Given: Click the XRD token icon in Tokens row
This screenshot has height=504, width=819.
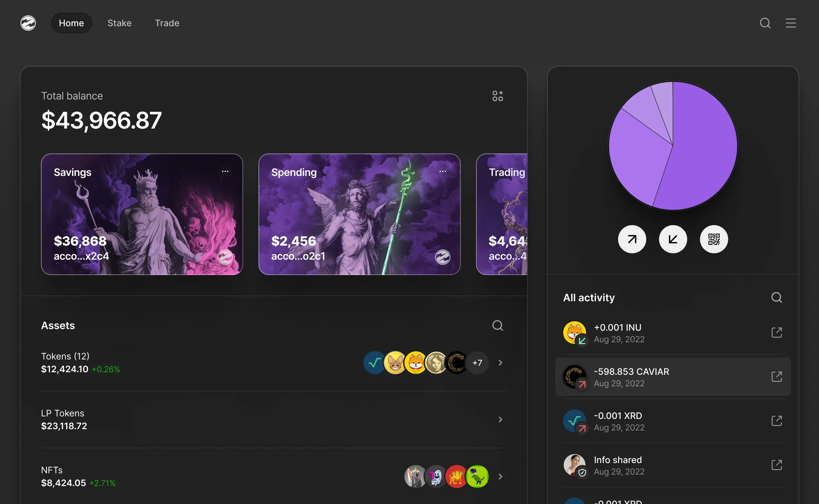Looking at the screenshot, I should (375, 363).
